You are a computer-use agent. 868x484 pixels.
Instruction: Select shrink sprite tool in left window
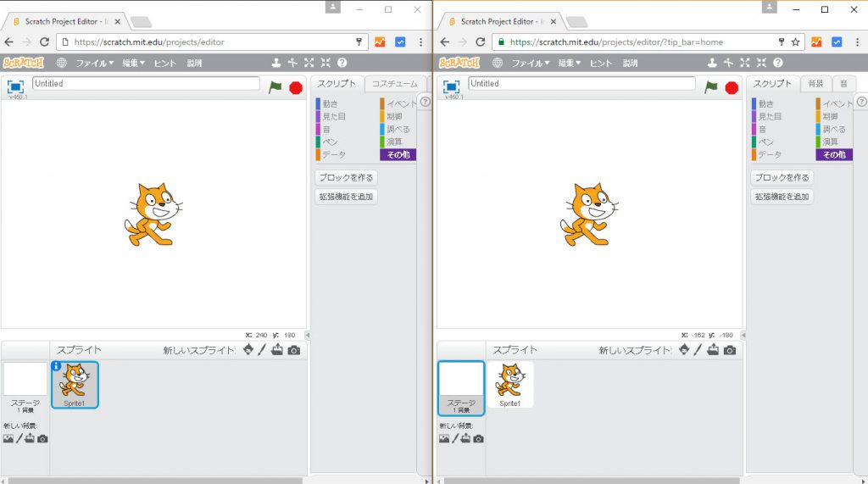pyautogui.click(x=325, y=63)
